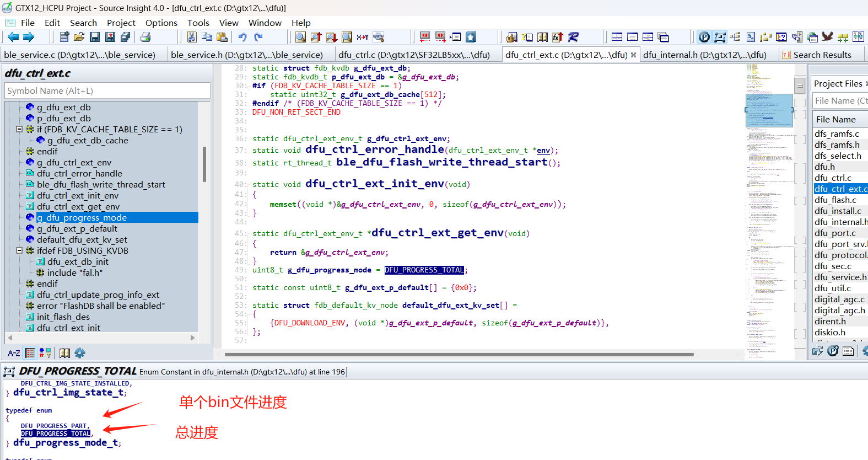Screen dimensions: 868x460
Task: Select symbol dfu_ctrl_ext_get_env in the symbol list
Action: pyautogui.click(x=78, y=206)
